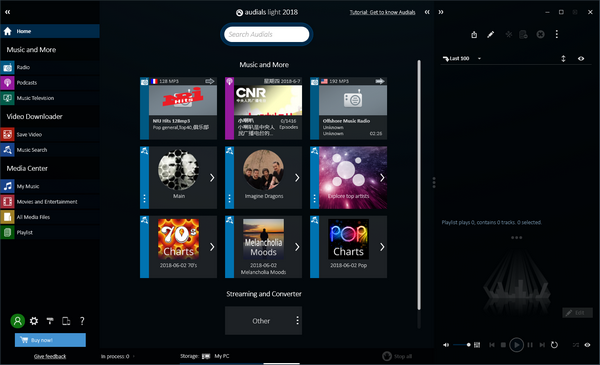Click the next track button
This screenshot has width=600, height=365.
click(x=542, y=345)
